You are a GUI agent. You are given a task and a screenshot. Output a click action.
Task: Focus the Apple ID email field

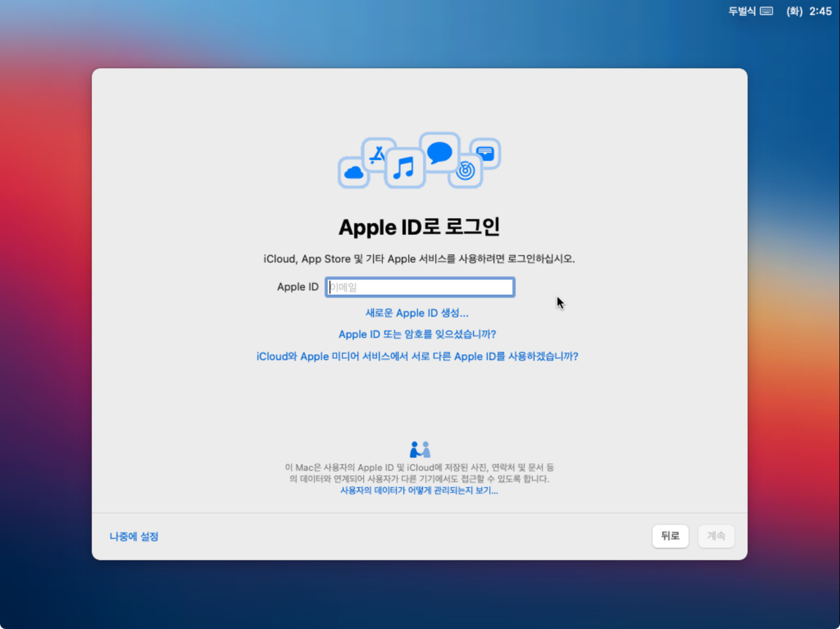pos(420,287)
